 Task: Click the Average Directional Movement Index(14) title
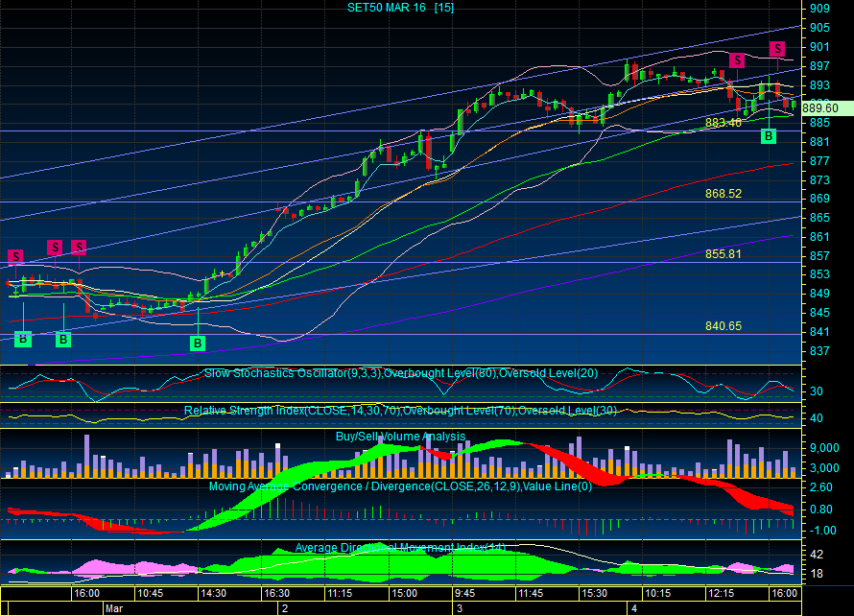(400, 547)
